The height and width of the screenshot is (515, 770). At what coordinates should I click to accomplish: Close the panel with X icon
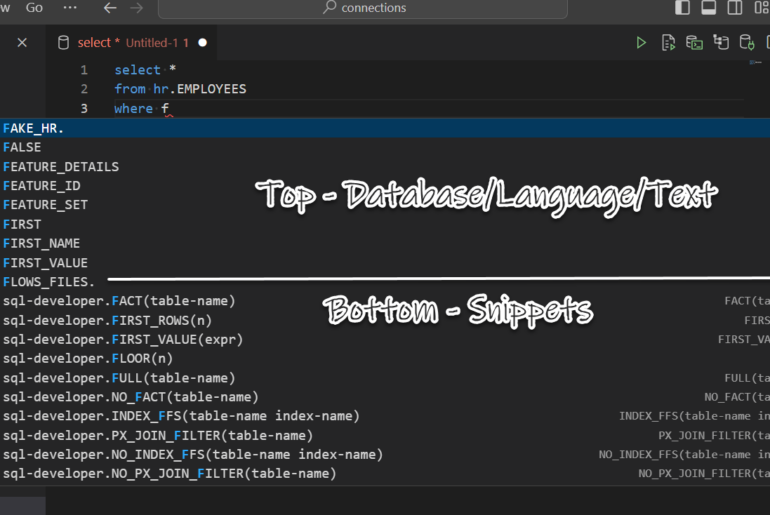22,43
